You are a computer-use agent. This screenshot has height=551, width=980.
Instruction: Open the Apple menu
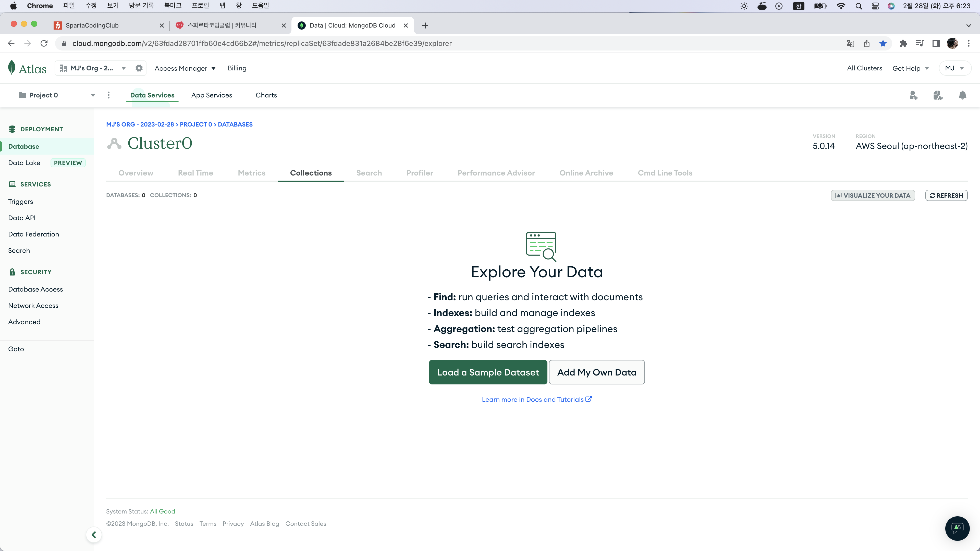[x=13, y=6]
